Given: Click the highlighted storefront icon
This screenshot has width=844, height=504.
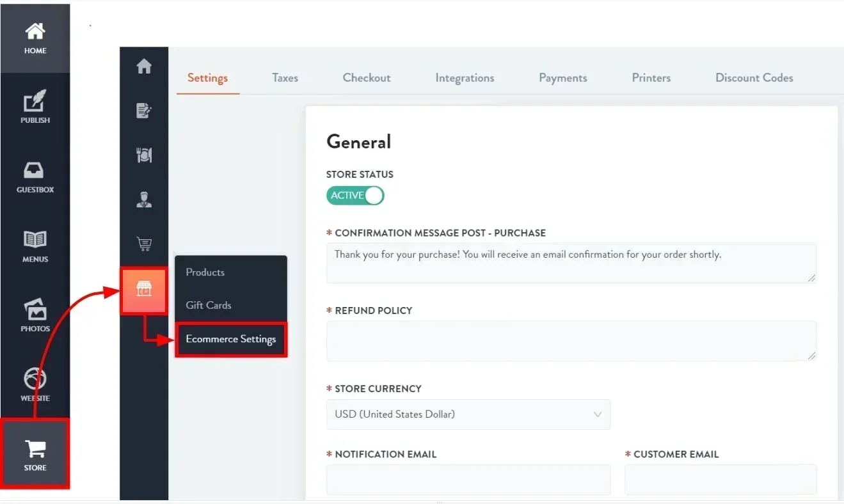Looking at the screenshot, I should 144,291.
